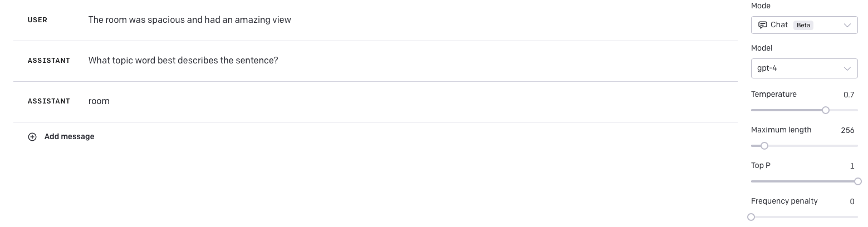Edit the assistant message asking topic word

click(x=183, y=61)
